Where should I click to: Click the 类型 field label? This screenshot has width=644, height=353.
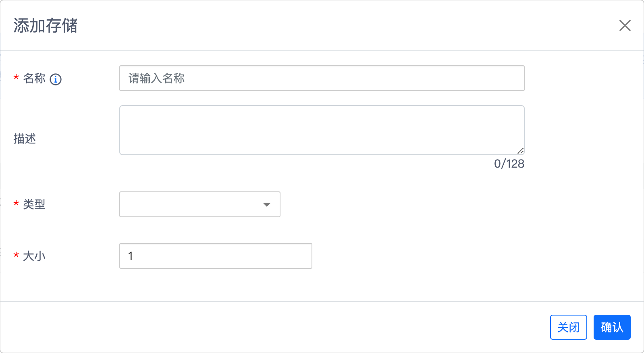pyautogui.click(x=34, y=204)
